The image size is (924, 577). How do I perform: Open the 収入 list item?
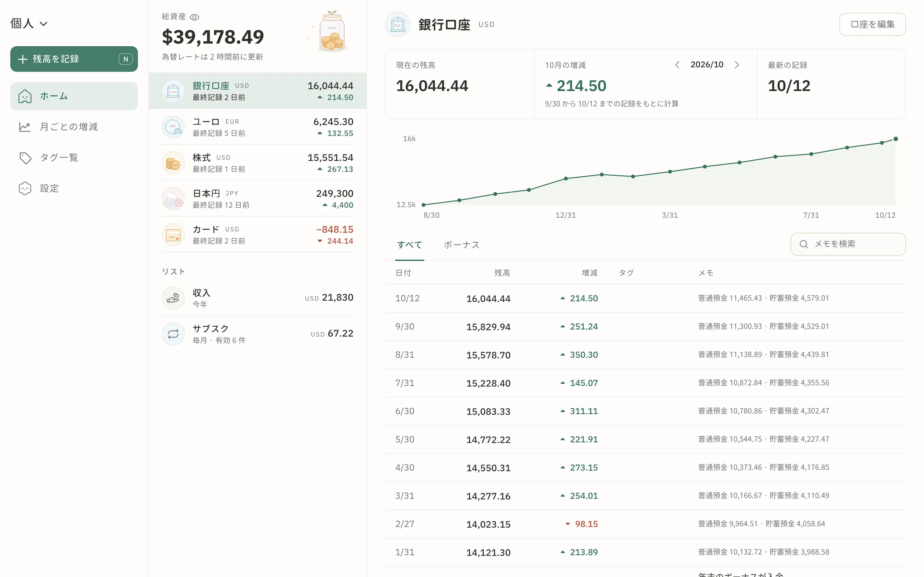click(x=257, y=298)
